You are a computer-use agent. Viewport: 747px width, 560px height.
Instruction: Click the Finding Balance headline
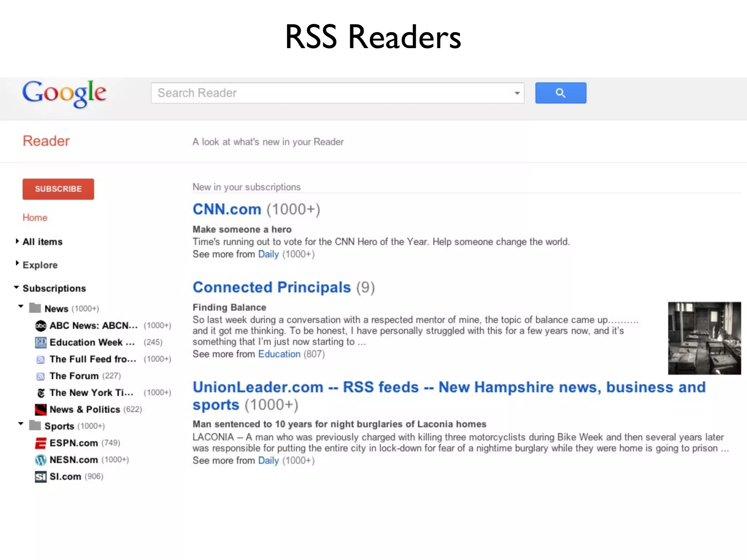(229, 307)
